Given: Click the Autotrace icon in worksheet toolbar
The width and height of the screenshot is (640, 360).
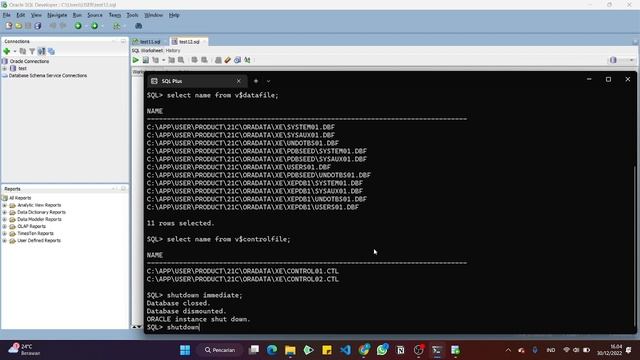Looking at the screenshot, I should (x=171, y=60).
